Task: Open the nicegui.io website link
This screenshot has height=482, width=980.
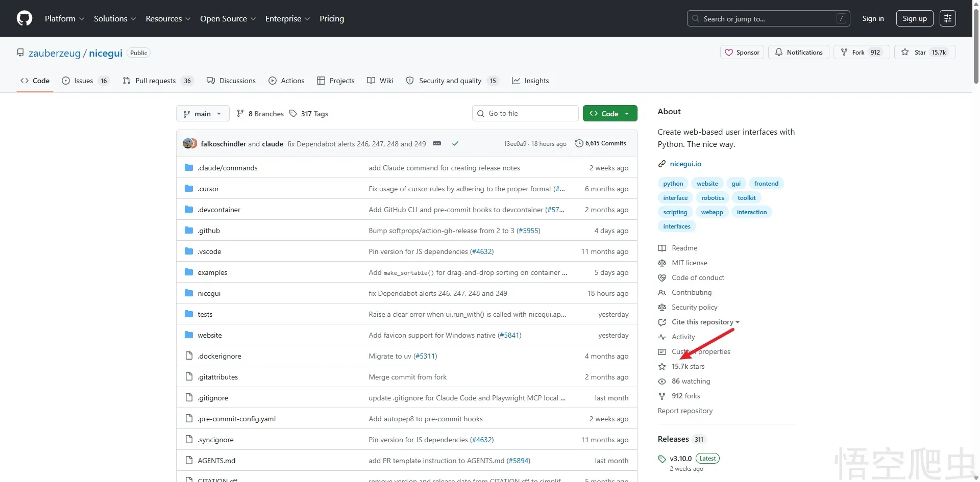Action: coord(685,164)
